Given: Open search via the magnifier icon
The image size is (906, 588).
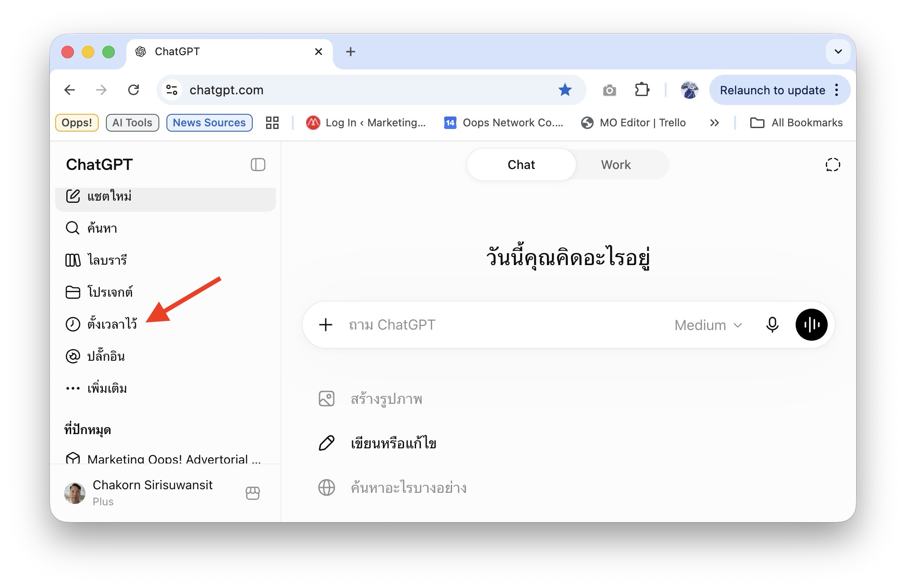Looking at the screenshot, I should click(73, 228).
